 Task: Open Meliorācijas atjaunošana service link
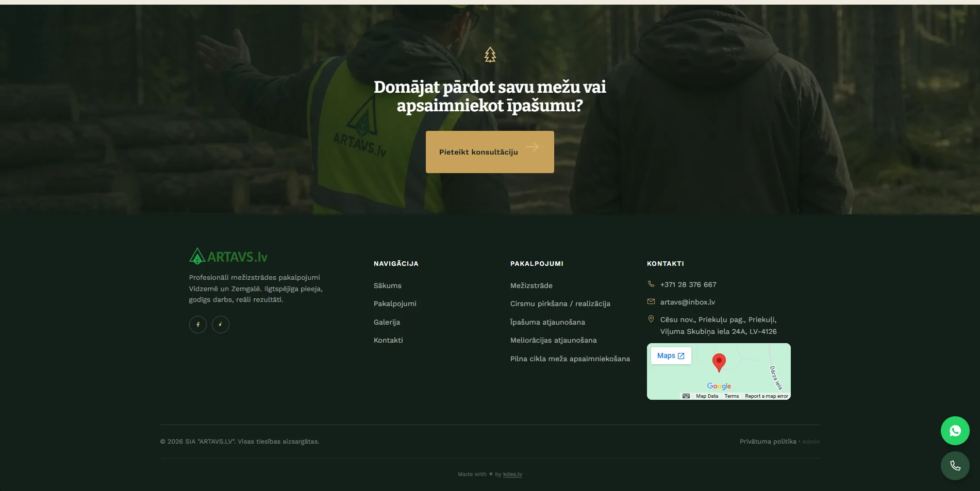pos(554,340)
